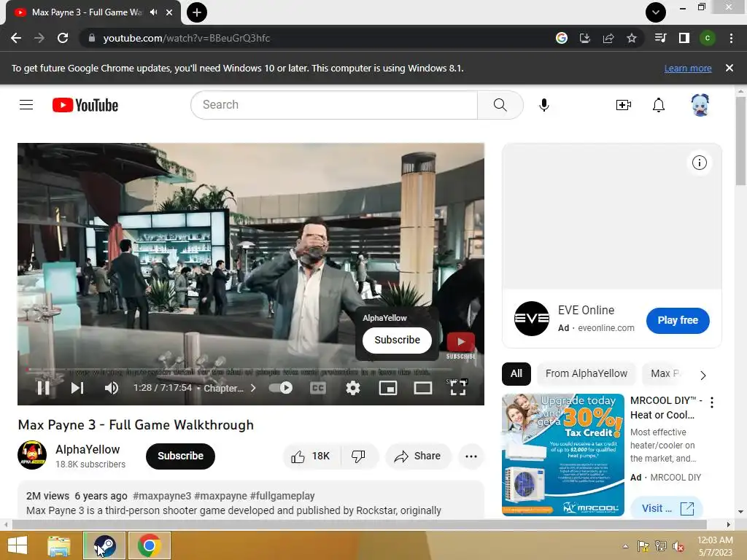Image resolution: width=747 pixels, height=560 pixels.
Task: Like the video with 18K likes
Action: [x=311, y=456]
